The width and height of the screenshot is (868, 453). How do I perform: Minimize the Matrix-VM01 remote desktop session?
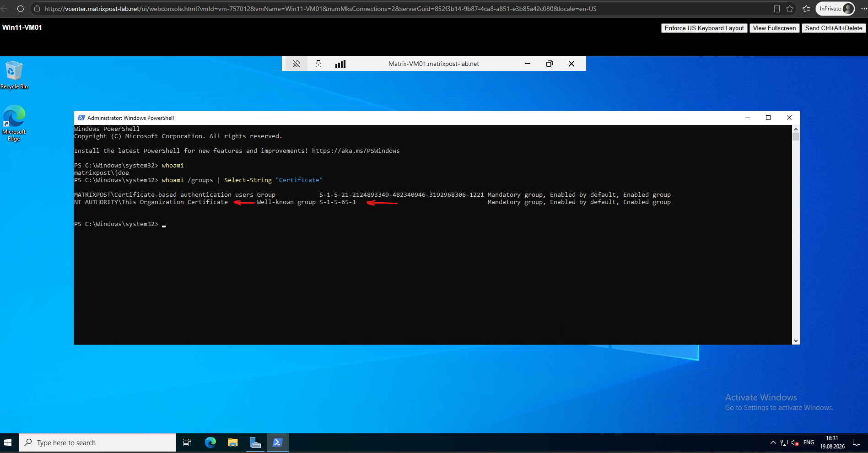pos(528,64)
